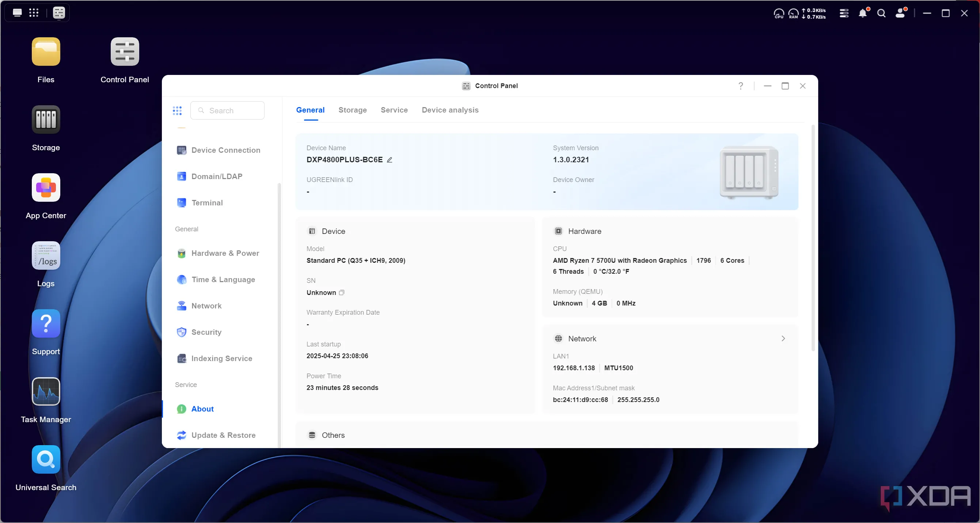
Task: Open Security settings
Action: [x=200, y=332]
